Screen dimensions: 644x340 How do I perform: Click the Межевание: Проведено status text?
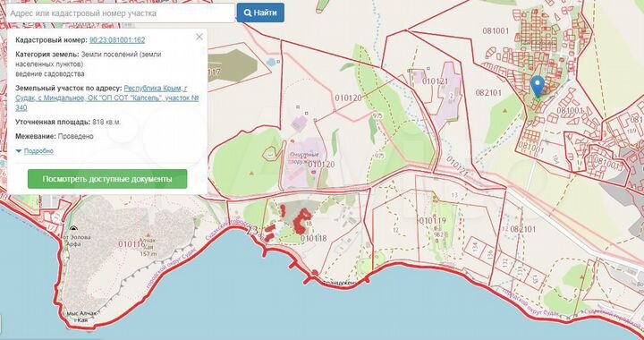coord(55,136)
